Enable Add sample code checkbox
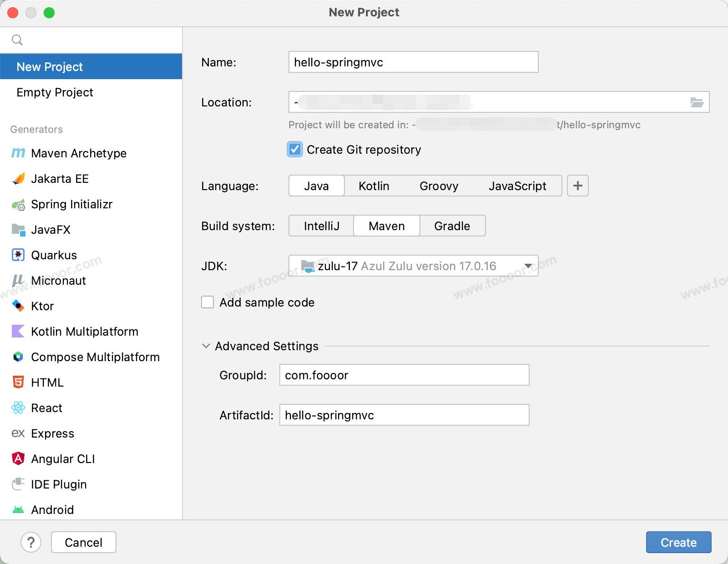The width and height of the screenshot is (728, 564). click(x=207, y=302)
